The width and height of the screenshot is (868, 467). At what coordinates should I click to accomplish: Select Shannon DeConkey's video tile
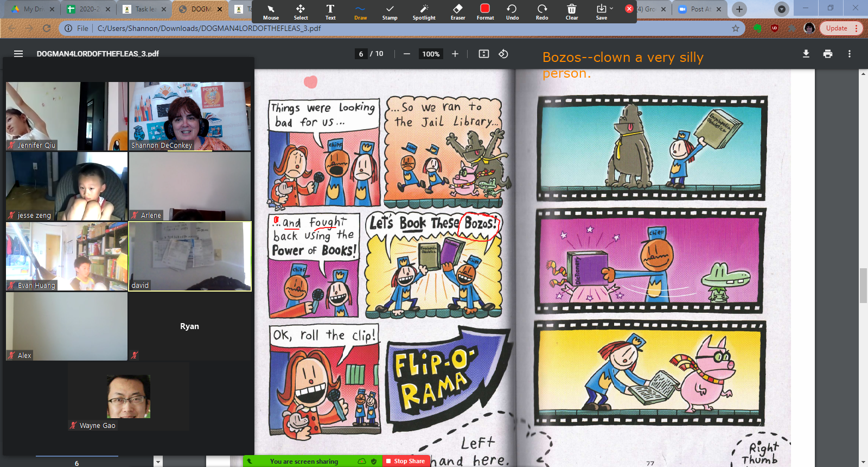pyautogui.click(x=190, y=116)
